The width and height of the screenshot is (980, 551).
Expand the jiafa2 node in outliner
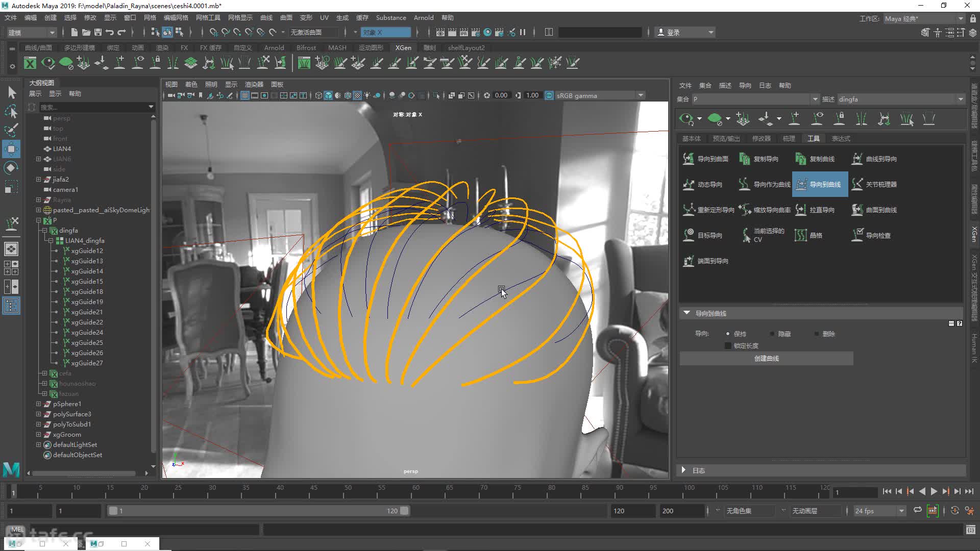pos(38,179)
